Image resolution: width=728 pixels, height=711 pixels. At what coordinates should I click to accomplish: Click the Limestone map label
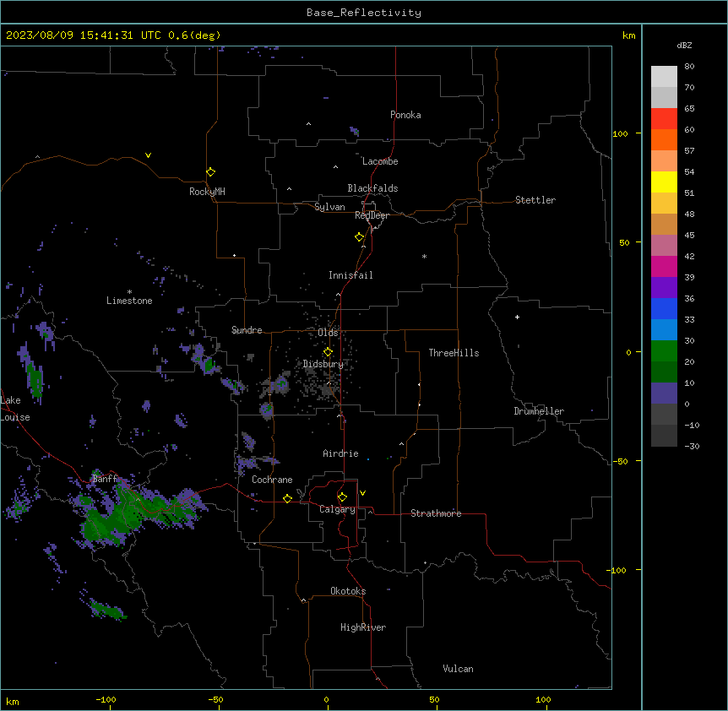click(129, 301)
